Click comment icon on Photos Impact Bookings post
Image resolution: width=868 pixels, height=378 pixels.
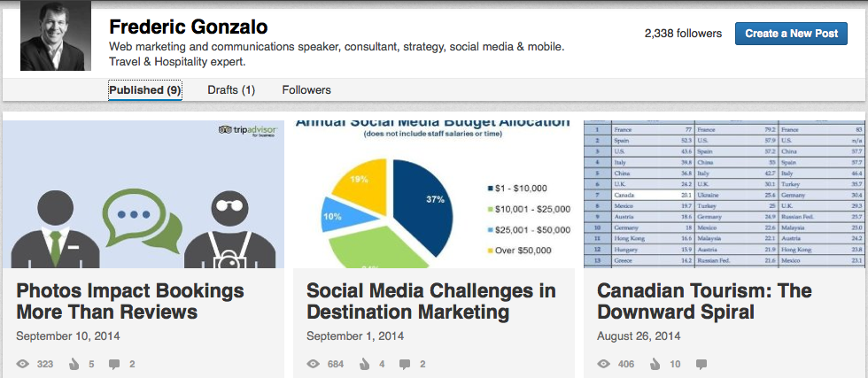pos(114,364)
